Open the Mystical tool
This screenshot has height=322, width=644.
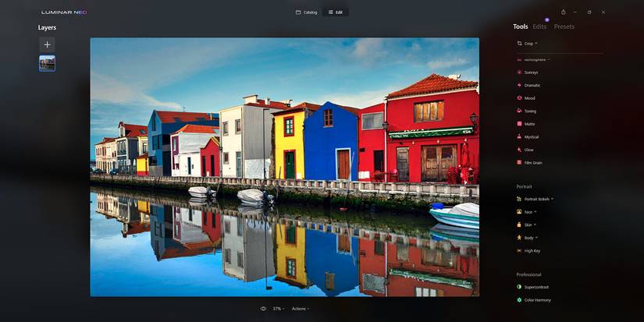(x=528, y=136)
